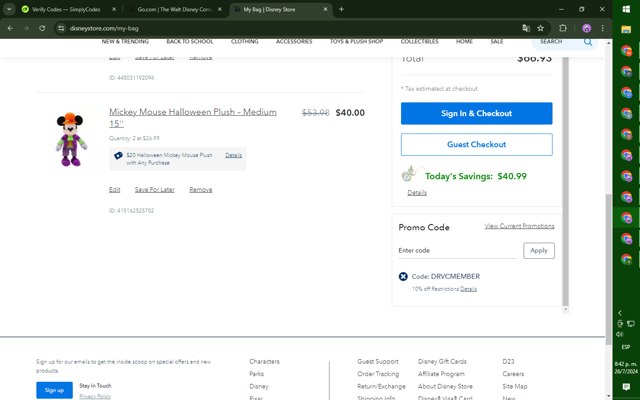Edit the Mickey Mouse Halloween Plush item

[x=115, y=190]
